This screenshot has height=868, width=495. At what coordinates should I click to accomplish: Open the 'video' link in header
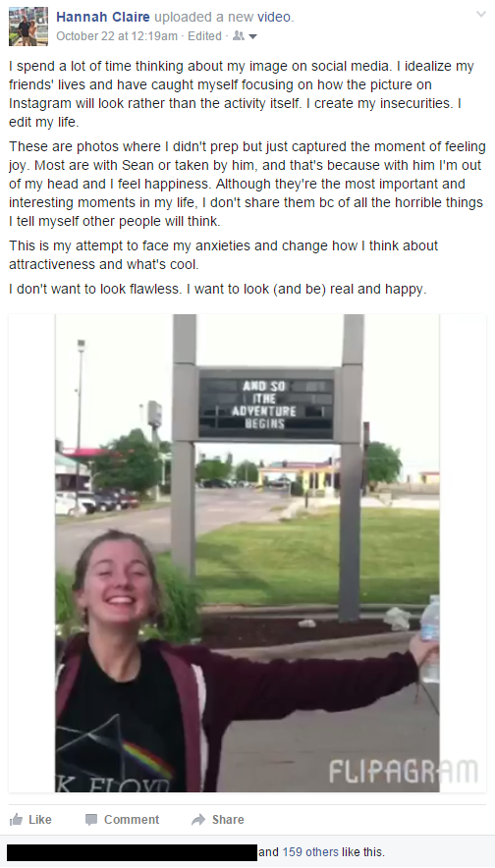(x=275, y=17)
